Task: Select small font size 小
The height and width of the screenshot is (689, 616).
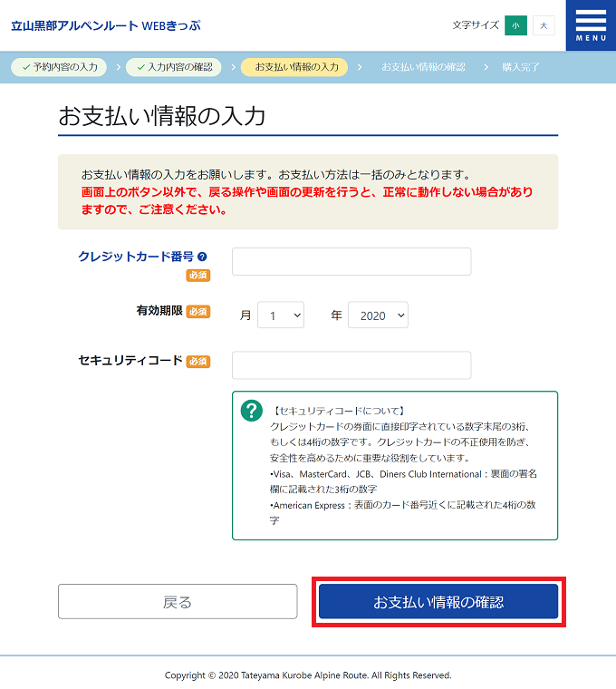Action: [515, 25]
